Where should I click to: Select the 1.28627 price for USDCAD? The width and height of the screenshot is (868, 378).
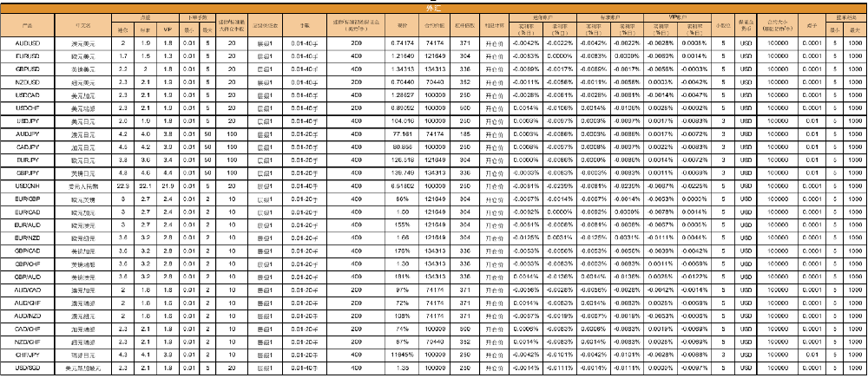point(402,94)
